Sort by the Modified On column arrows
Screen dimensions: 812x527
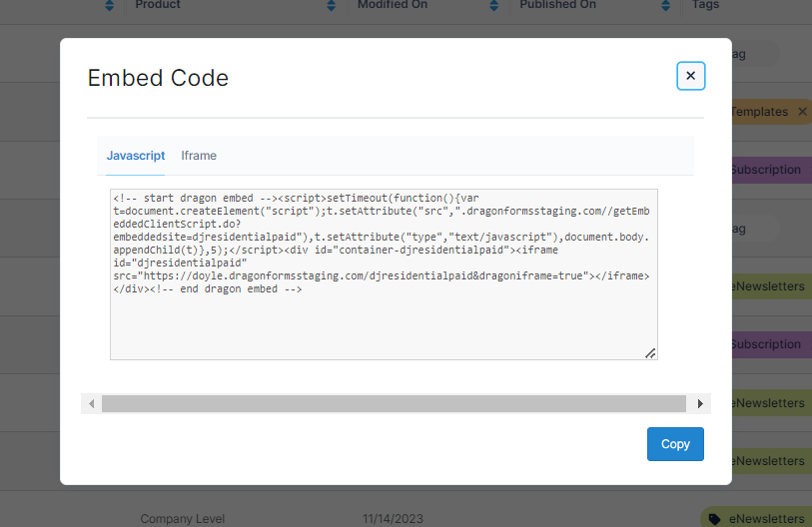(x=493, y=6)
